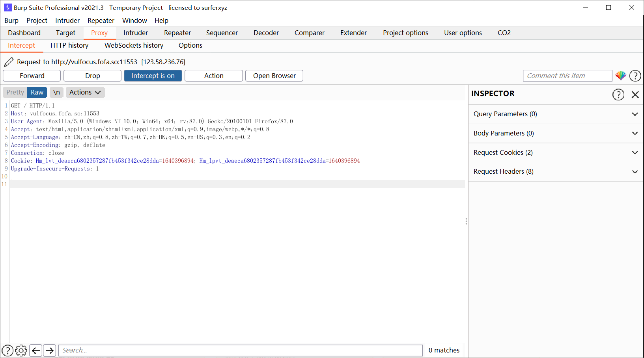
Task: Open the Sequencer tab
Action: tap(222, 33)
